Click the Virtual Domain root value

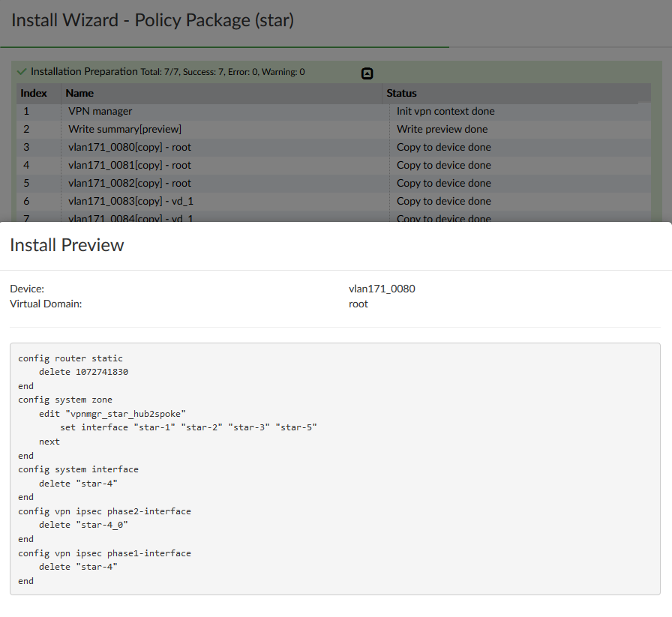coord(358,304)
